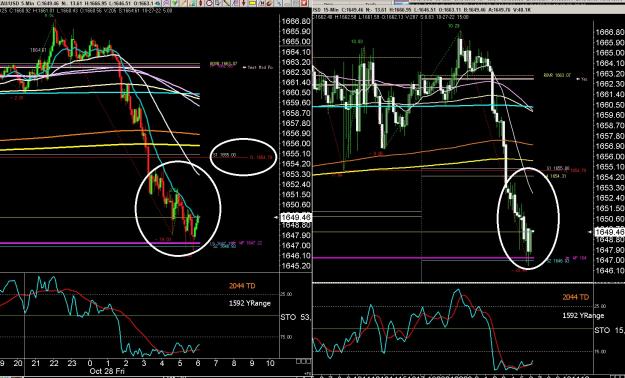Click the 'Oct 28 Fri' date label
The image size is (625, 378).
pyautogui.click(x=106, y=371)
